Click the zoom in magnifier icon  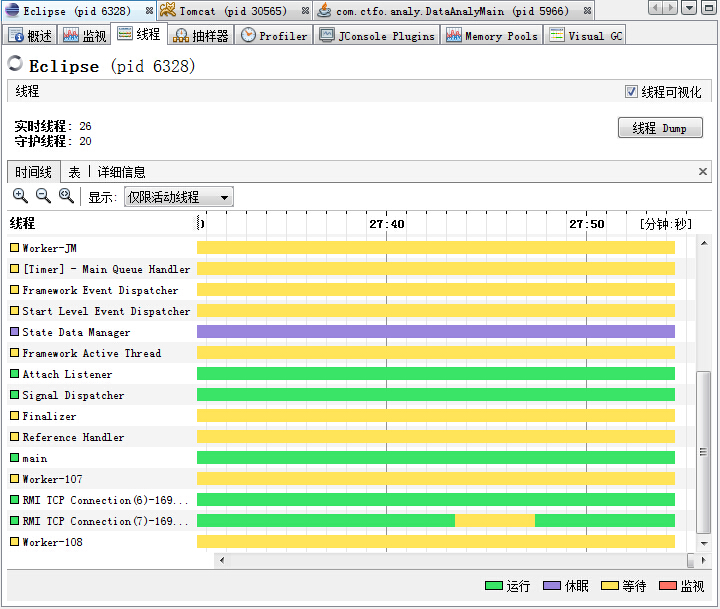(20, 196)
